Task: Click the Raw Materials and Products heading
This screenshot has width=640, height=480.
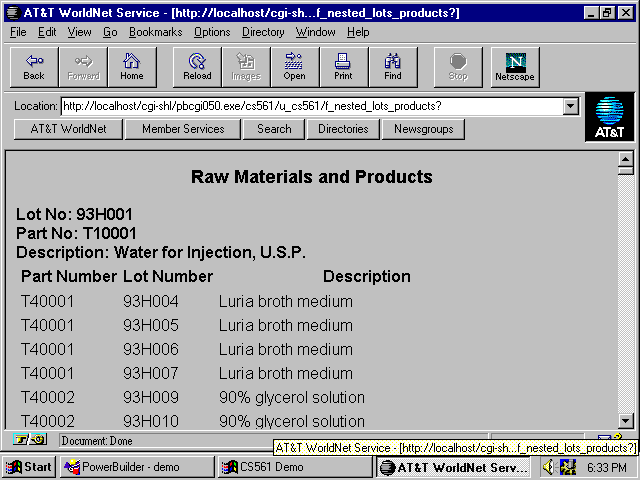Action: (x=312, y=177)
